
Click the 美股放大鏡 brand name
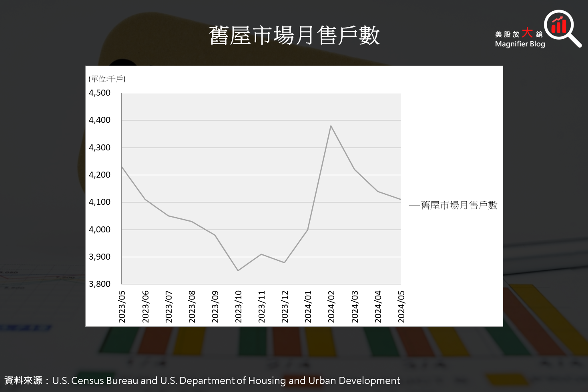[518, 34]
